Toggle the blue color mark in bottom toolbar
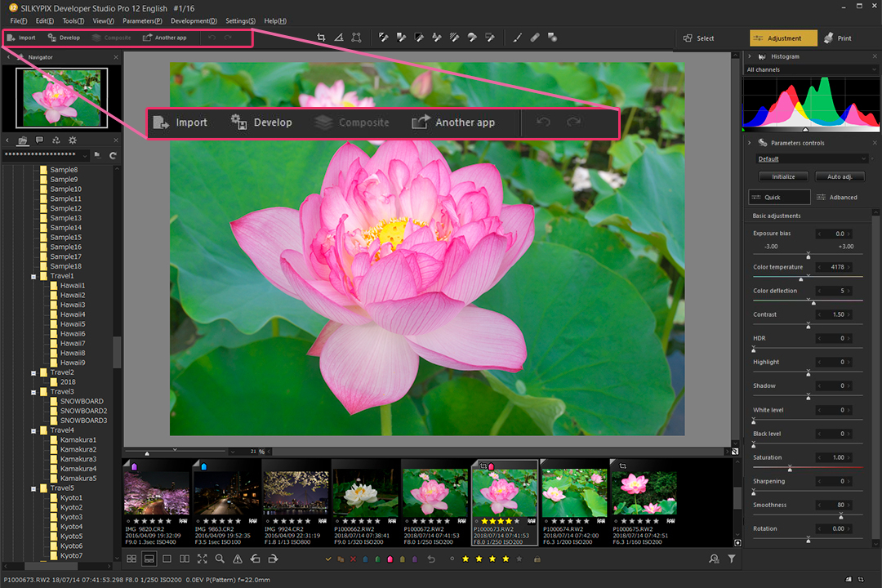 [x=366, y=559]
